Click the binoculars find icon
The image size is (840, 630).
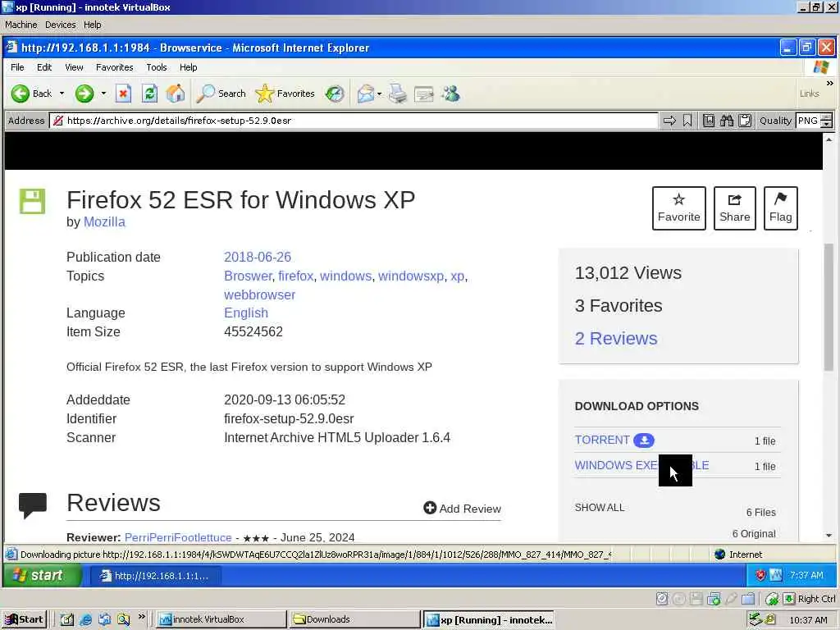(x=727, y=121)
